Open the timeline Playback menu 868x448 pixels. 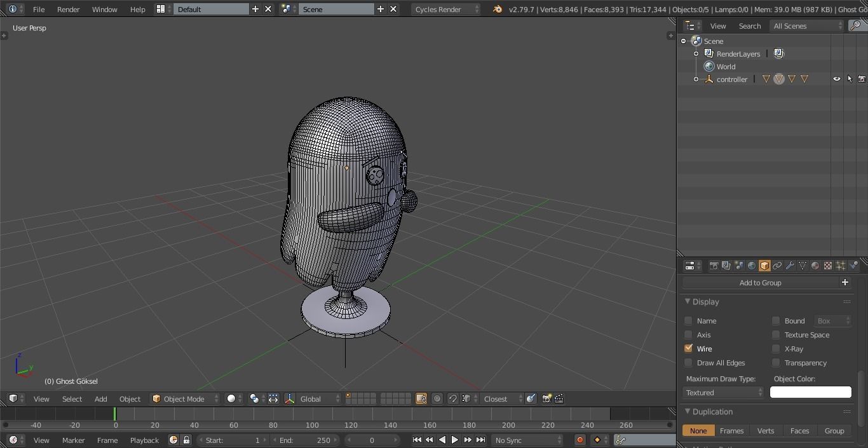point(144,440)
